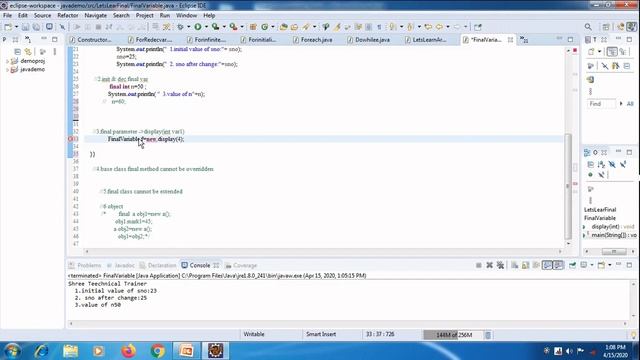Toggle Hide Fields in Outline toolbar

point(612,164)
